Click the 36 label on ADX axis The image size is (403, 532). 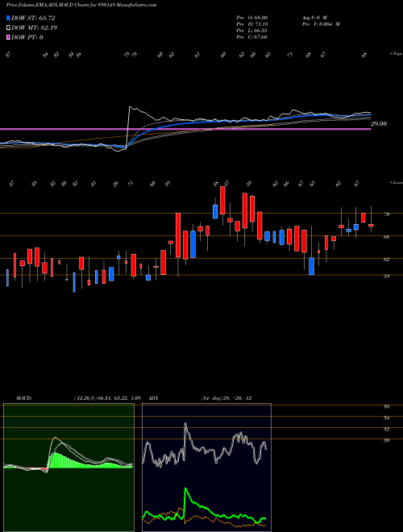(386, 406)
